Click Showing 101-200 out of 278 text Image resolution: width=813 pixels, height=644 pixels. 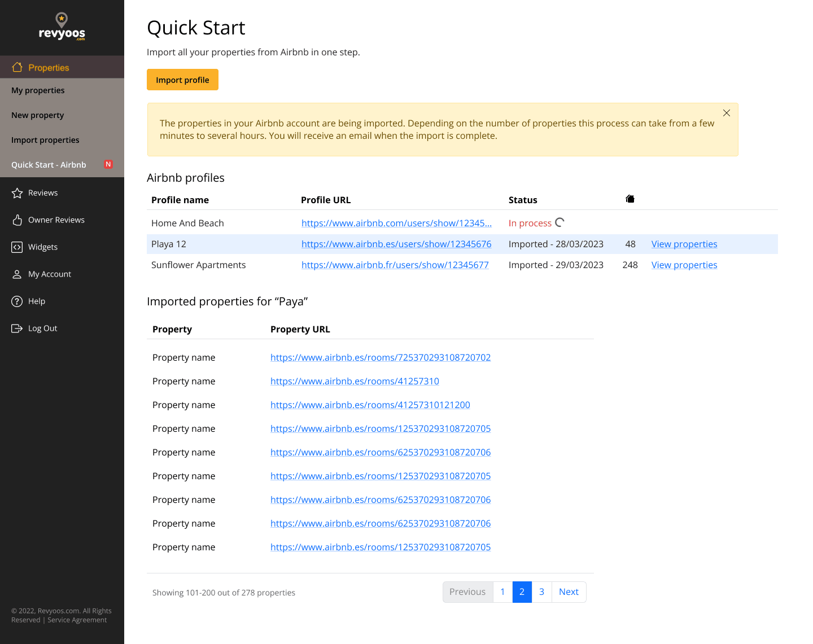pos(224,593)
